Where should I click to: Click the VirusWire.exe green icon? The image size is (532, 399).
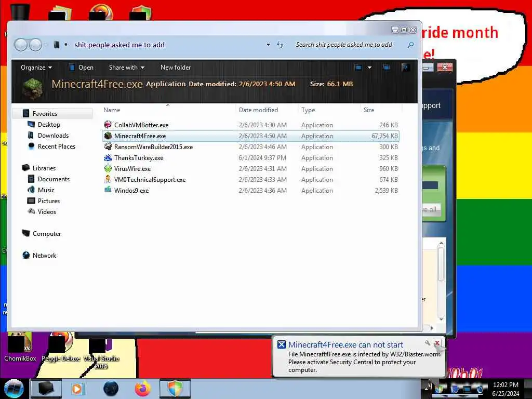click(108, 168)
